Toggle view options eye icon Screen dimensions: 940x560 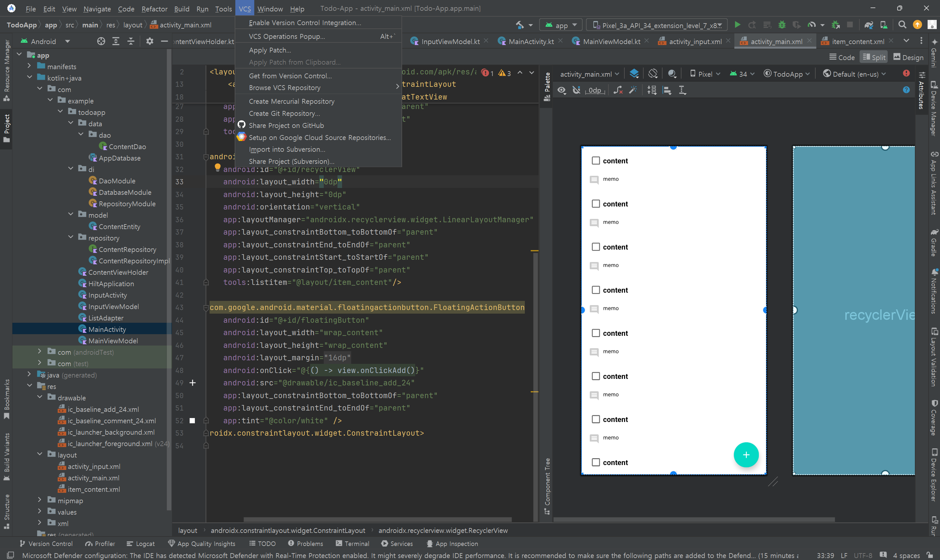pyautogui.click(x=561, y=90)
